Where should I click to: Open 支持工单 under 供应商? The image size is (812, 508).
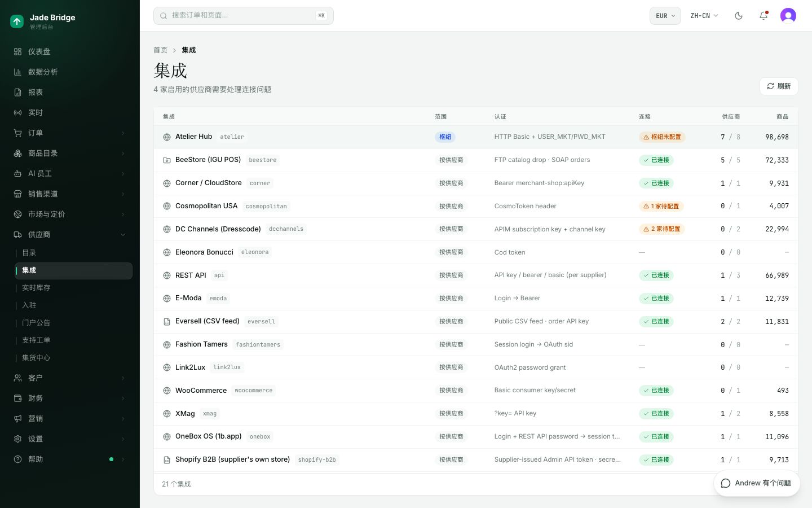[74, 340]
